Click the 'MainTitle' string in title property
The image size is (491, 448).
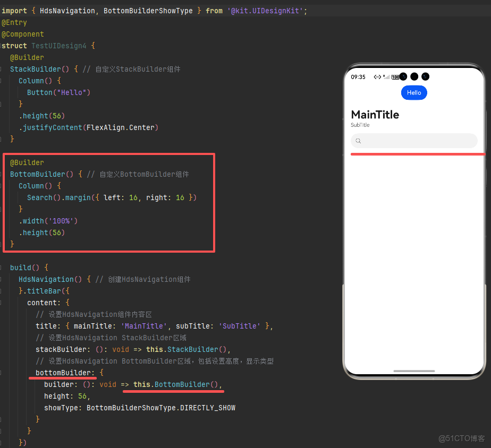click(x=143, y=326)
